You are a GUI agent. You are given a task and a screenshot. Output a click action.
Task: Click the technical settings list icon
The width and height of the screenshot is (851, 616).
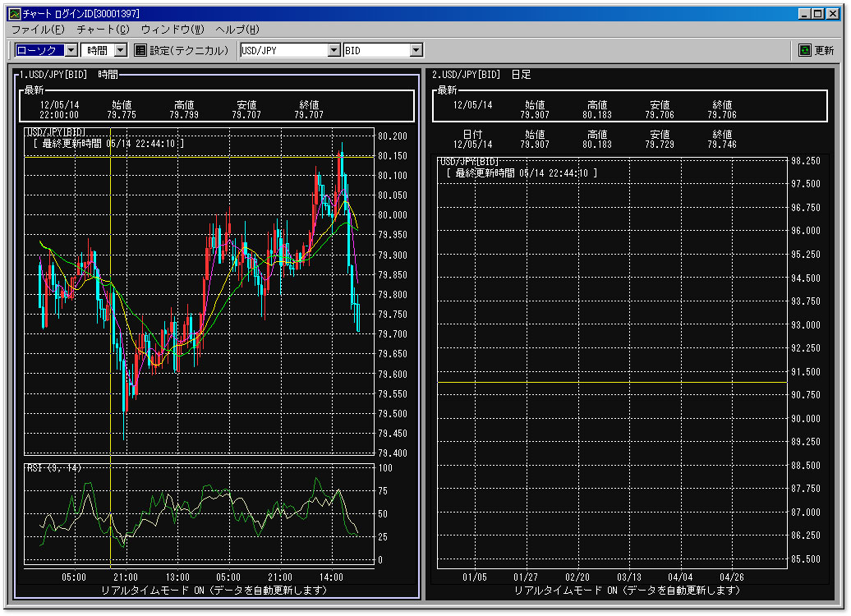(x=140, y=50)
